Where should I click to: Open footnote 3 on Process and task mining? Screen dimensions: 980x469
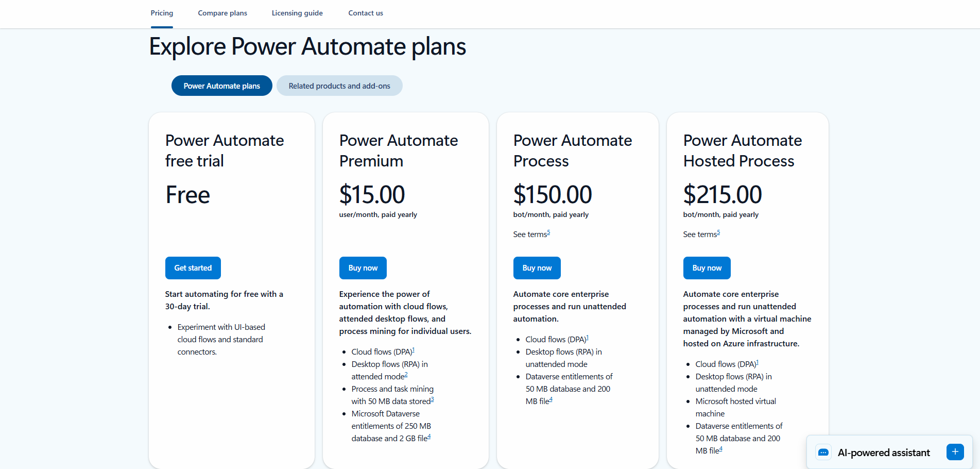coord(432,398)
